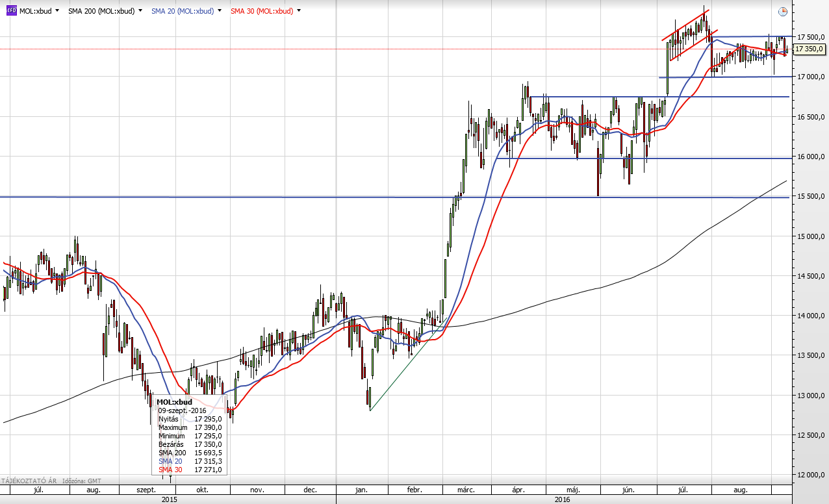Click the okt. month label
The width and height of the screenshot is (829, 504).
[202, 490]
